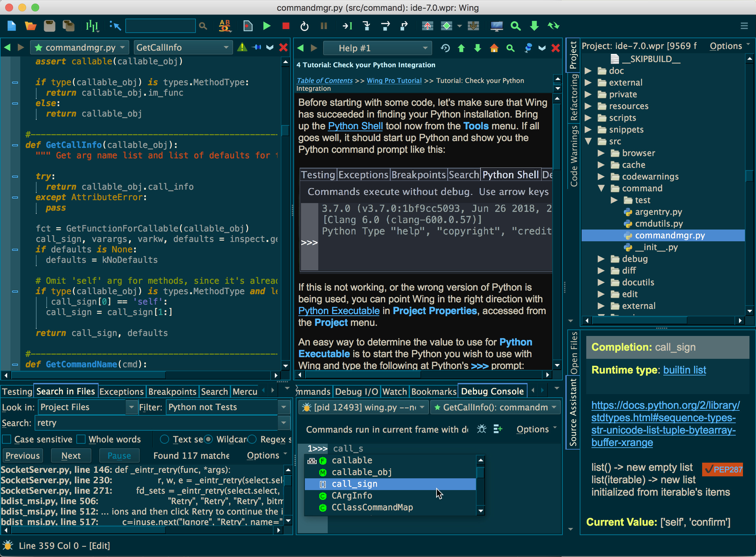Open the Filter dropdown showing Python not Tests
The width and height of the screenshot is (756, 557).
tap(283, 407)
